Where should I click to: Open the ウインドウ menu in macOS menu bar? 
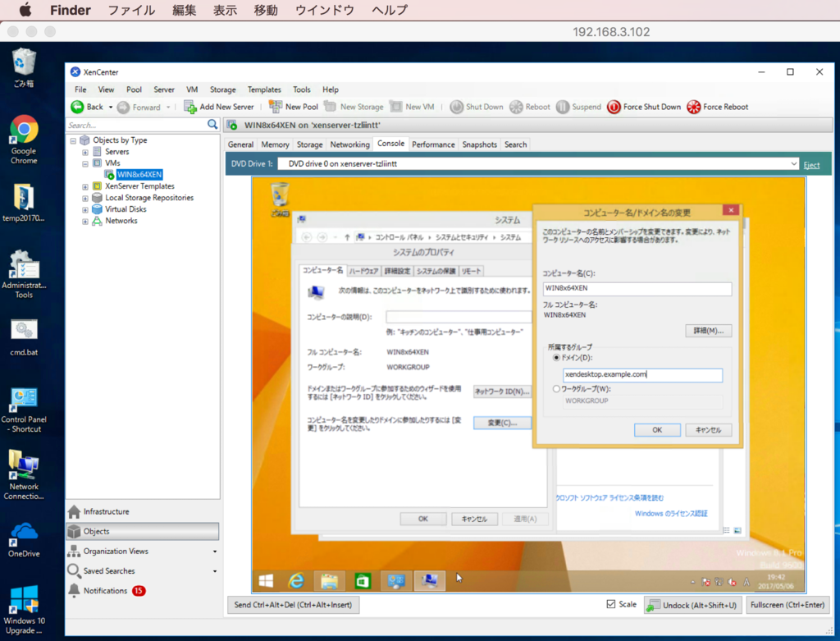pos(324,10)
